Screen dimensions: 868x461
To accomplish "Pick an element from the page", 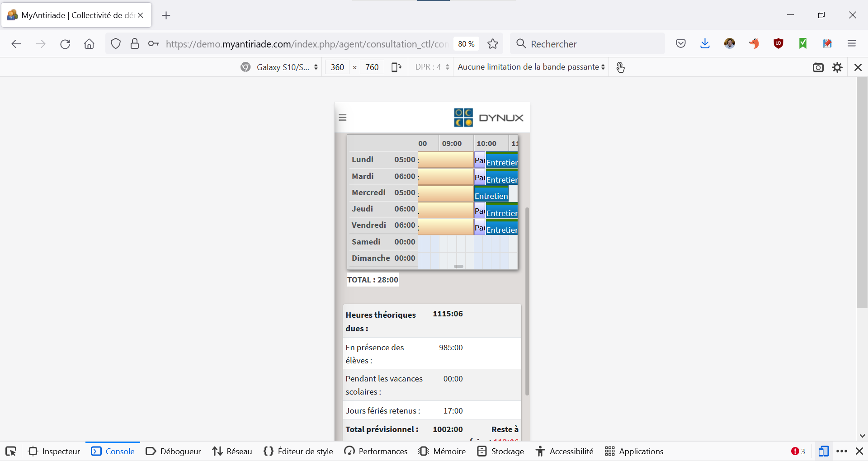I will (x=11, y=451).
